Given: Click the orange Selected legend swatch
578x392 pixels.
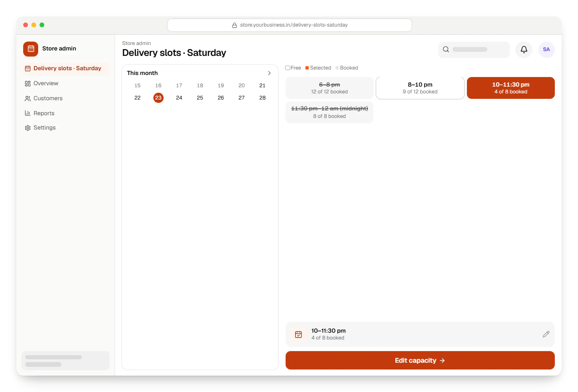Looking at the screenshot, I should pyautogui.click(x=307, y=68).
